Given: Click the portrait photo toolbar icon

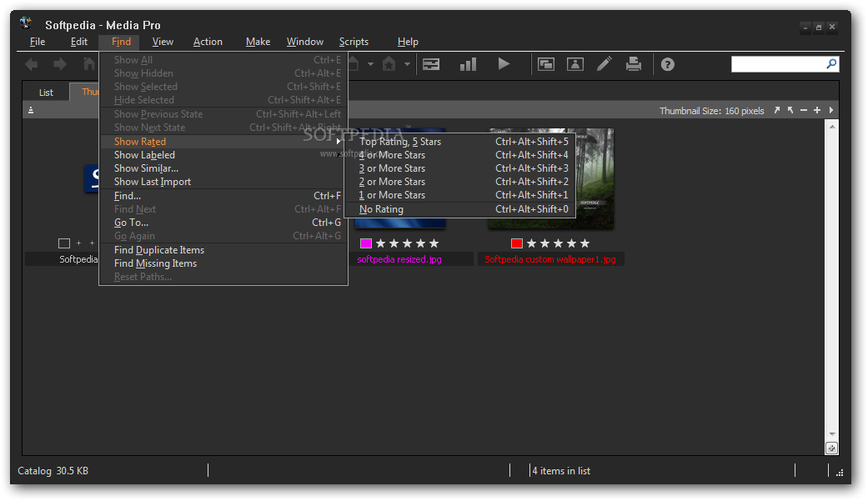Looking at the screenshot, I should 575,64.
